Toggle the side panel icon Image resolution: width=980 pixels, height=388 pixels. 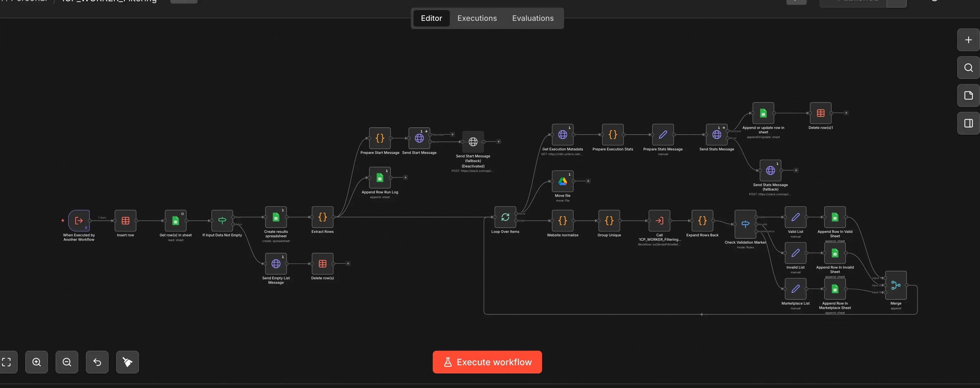pos(968,123)
